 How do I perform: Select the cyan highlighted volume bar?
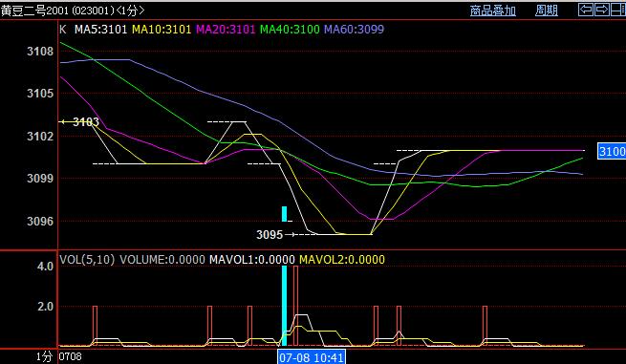(x=284, y=306)
